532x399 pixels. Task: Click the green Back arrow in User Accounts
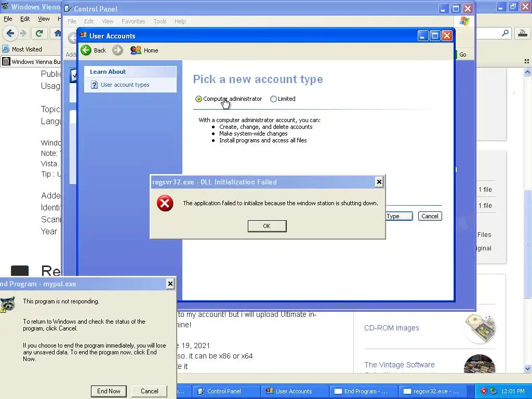pyautogui.click(x=86, y=50)
